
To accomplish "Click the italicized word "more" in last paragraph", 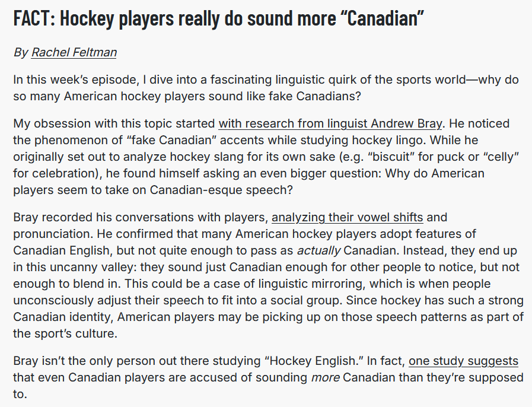I will 323,377.
